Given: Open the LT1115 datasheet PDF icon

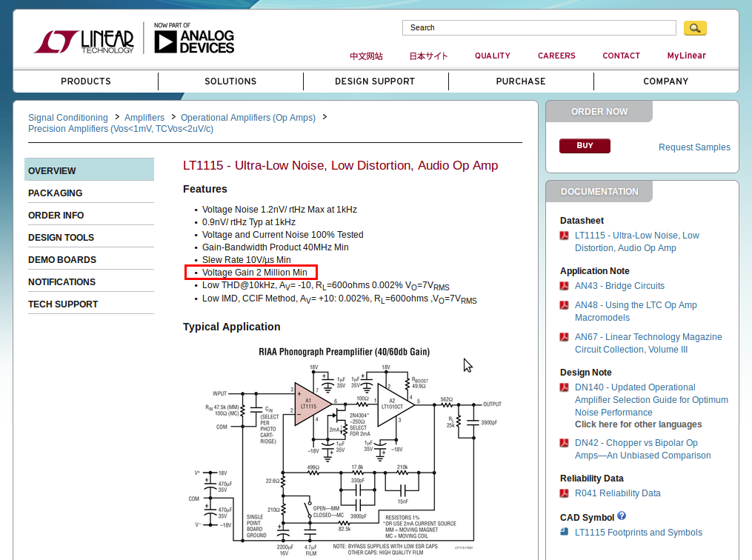Looking at the screenshot, I should click(x=565, y=236).
